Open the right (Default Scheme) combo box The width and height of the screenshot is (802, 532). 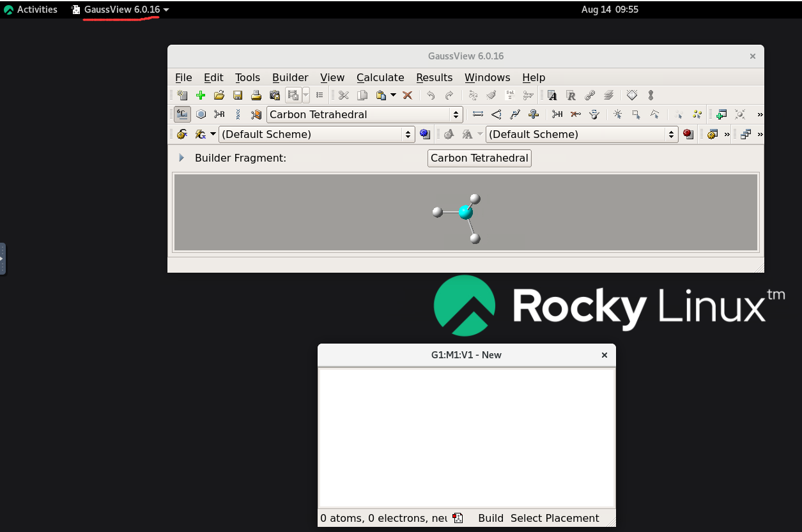point(582,134)
